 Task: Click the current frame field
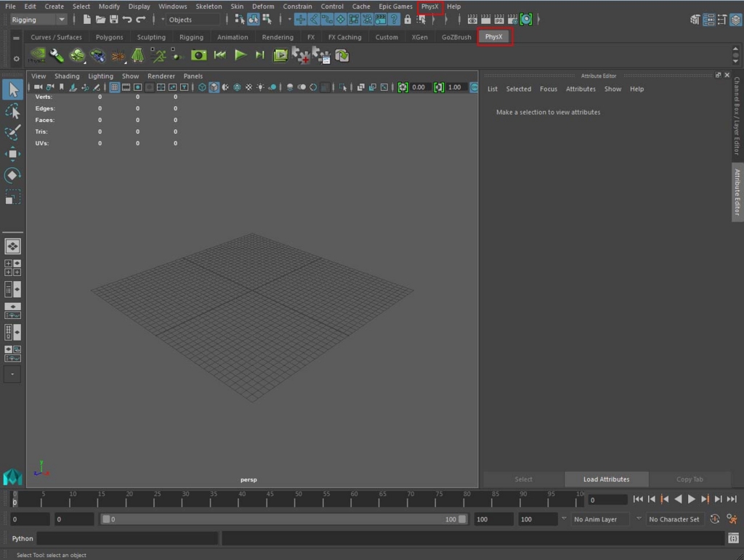[607, 500]
